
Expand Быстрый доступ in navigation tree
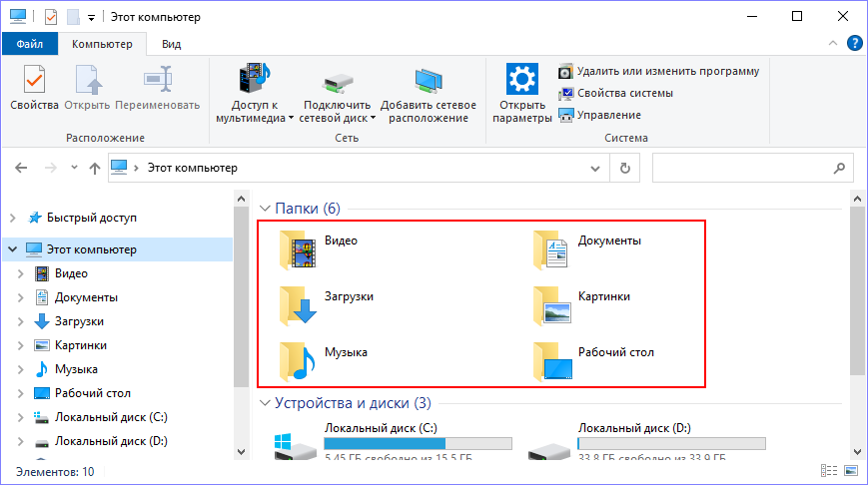point(13,218)
